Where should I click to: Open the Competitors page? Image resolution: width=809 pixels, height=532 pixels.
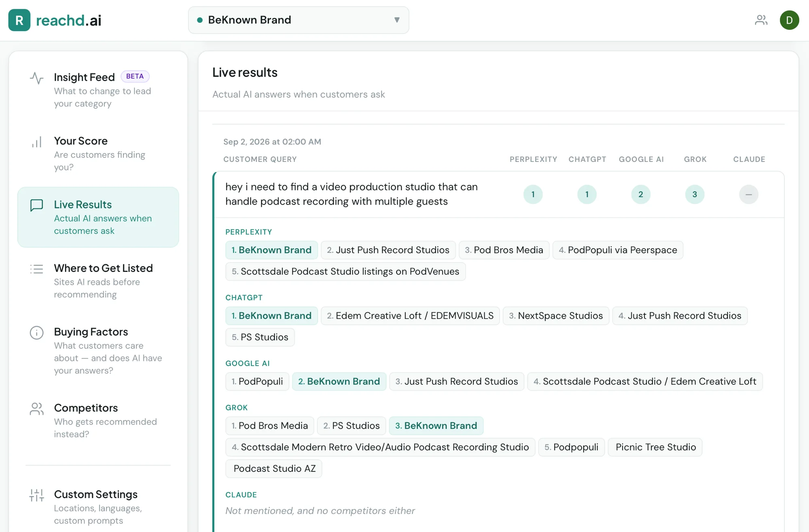(x=98, y=420)
